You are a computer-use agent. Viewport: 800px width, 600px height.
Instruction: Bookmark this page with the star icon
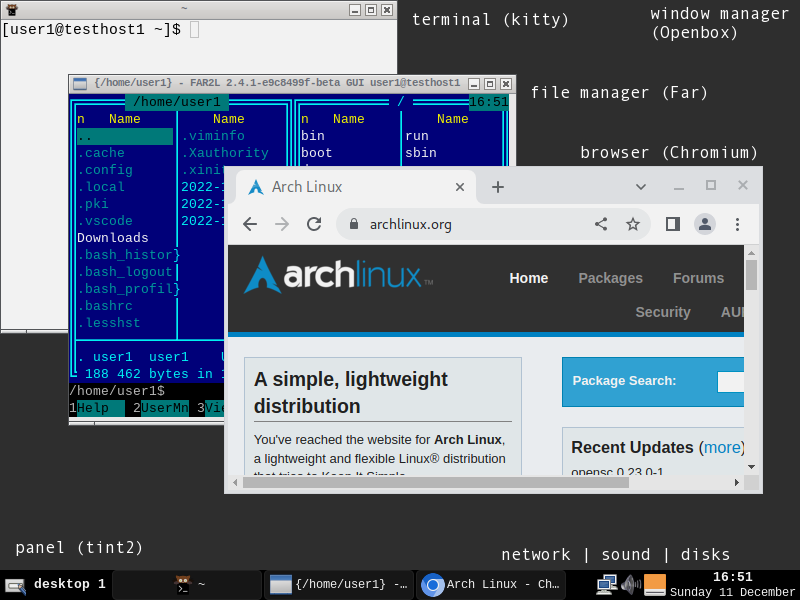[633, 224]
